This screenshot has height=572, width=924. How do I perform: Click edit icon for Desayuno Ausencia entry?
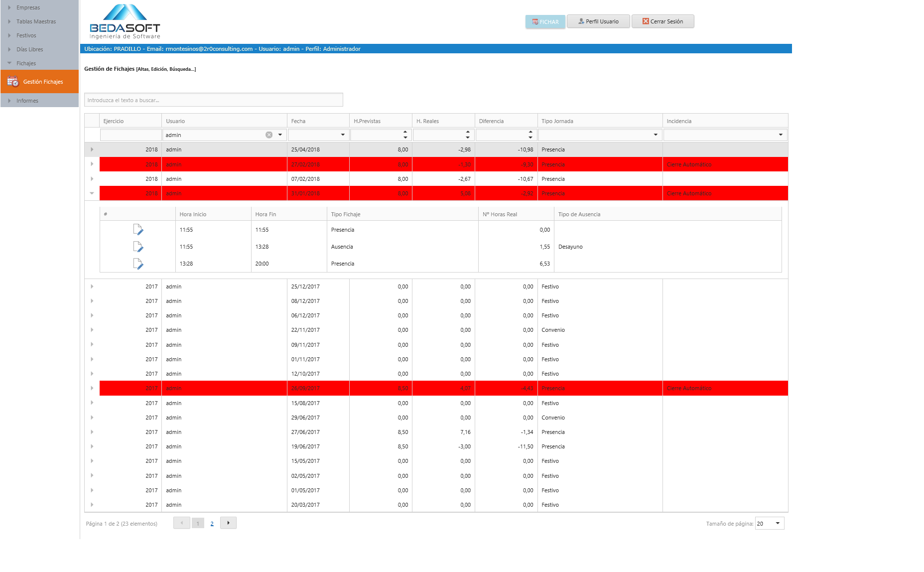coord(138,247)
